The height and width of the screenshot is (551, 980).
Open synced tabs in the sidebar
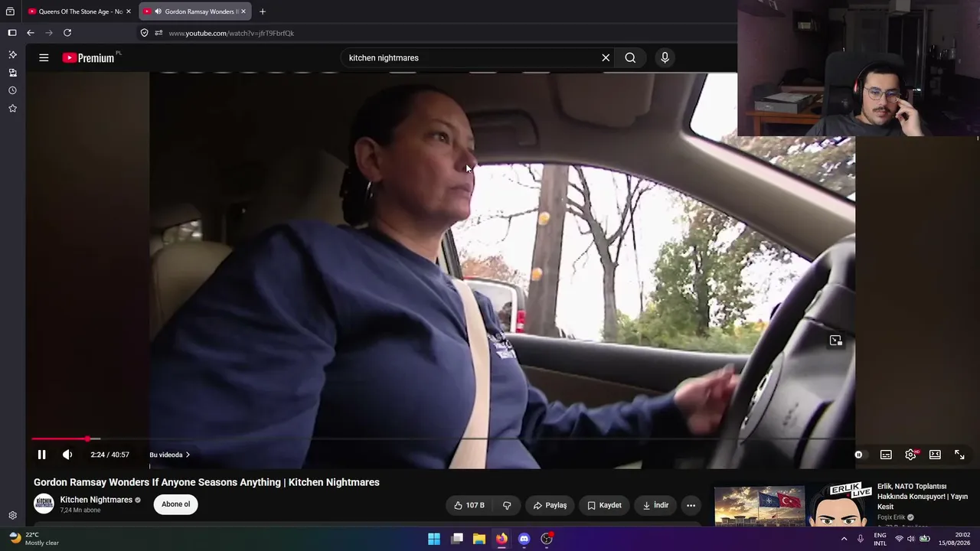[12, 73]
